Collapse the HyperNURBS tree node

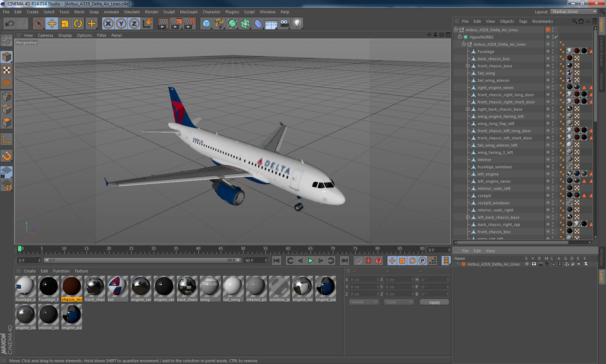pos(460,37)
